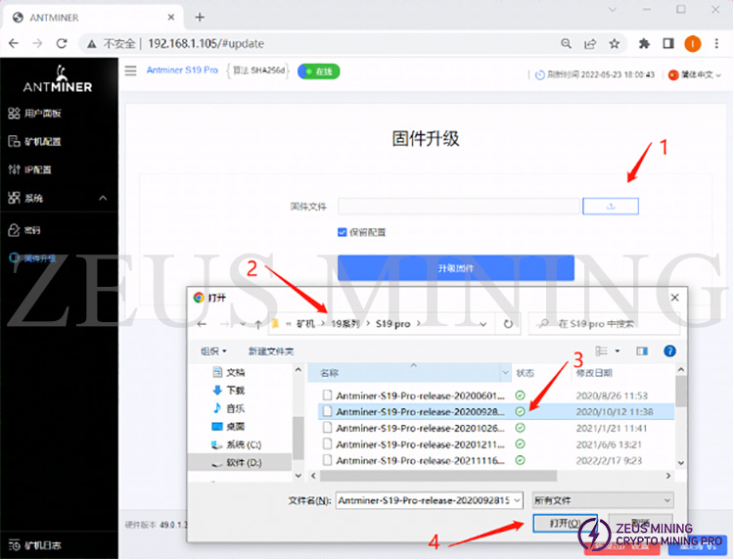Go up one folder in file dialog

point(258,324)
